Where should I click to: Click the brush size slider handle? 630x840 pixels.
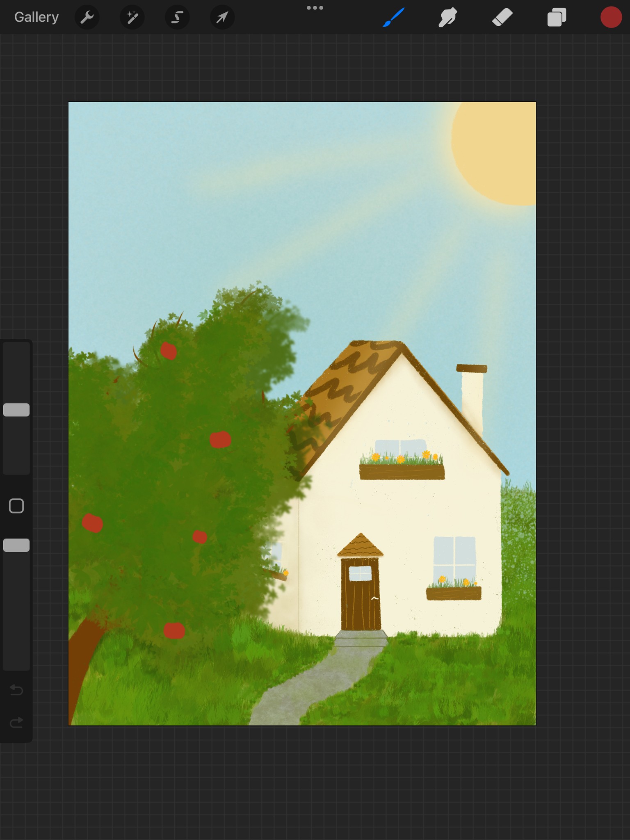point(16,410)
